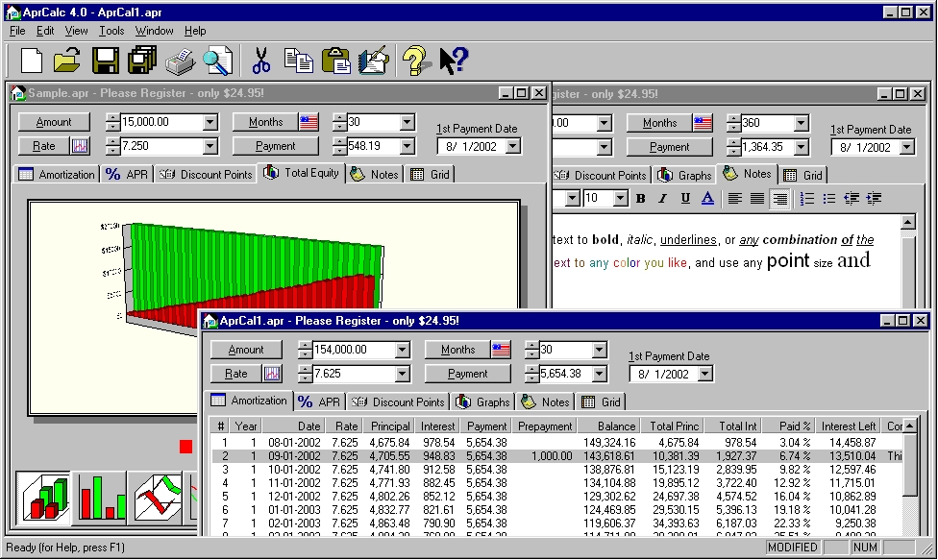Click the Save All stacked disks icon

(x=142, y=61)
